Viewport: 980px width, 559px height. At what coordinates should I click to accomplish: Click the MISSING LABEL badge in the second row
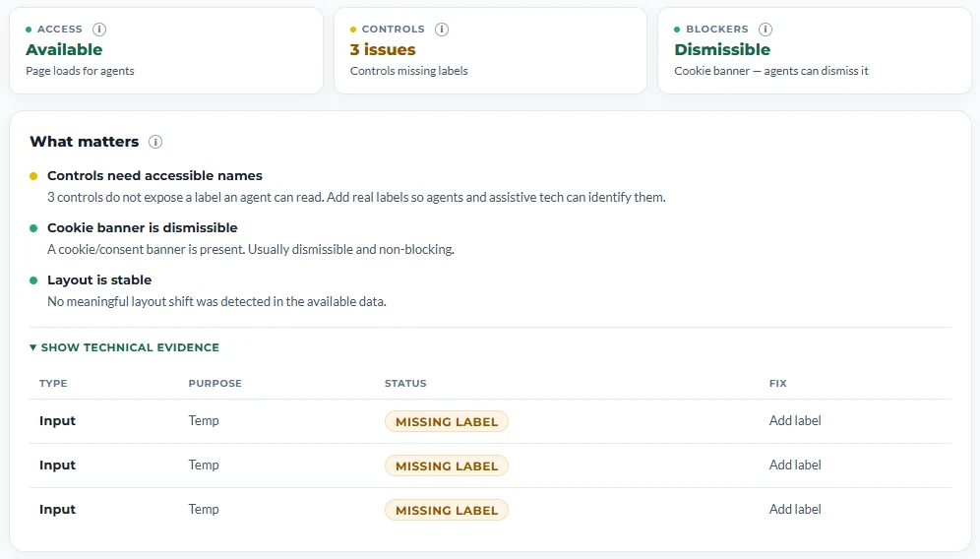click(x=447, y=466)
